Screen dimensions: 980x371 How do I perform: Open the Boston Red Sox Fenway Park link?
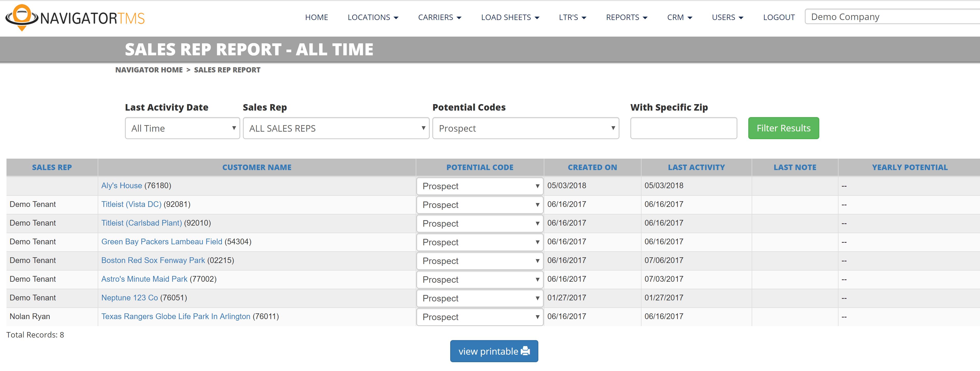coord(153,260)
